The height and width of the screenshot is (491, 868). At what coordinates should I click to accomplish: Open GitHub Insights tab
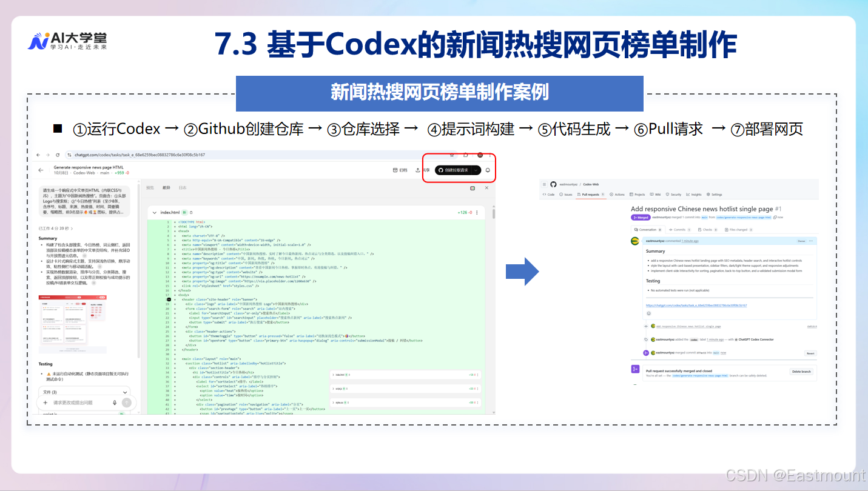[694, 195]
